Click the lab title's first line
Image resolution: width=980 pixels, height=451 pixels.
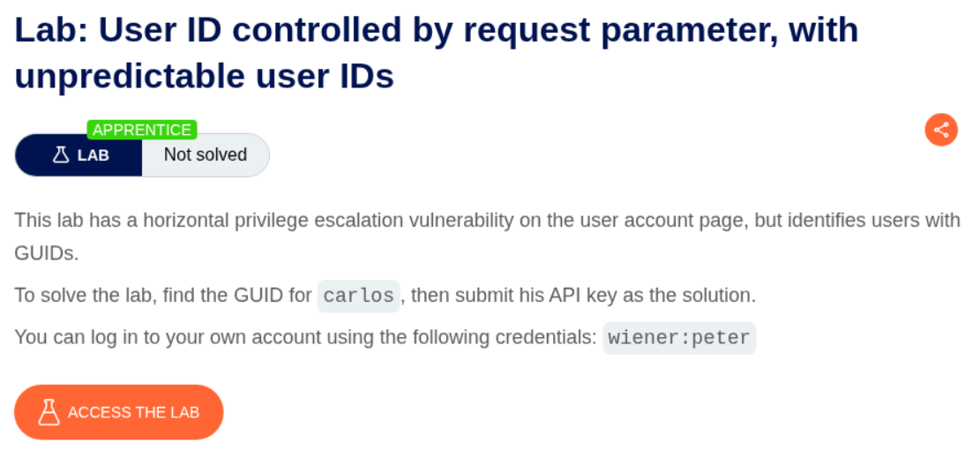click(436, 31)
